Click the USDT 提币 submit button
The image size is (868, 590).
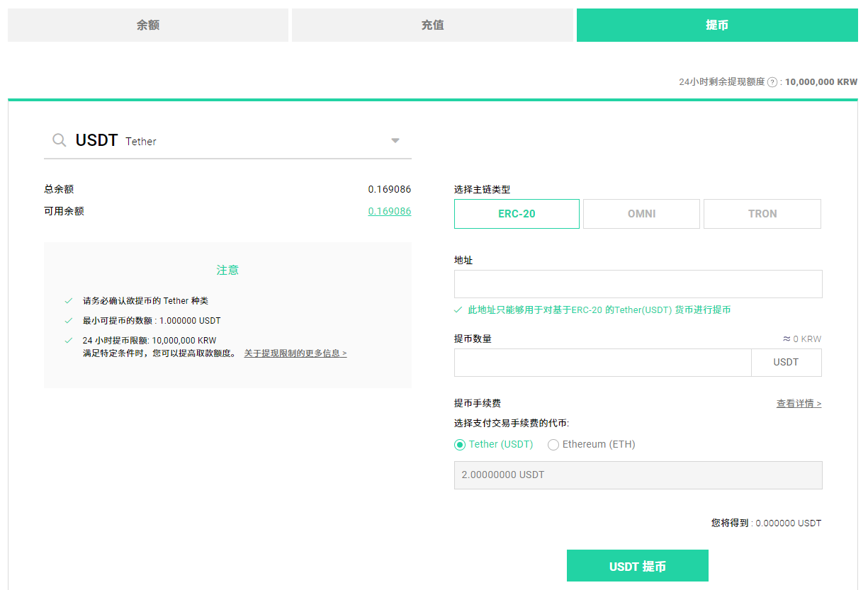click(x=638, y=566)
